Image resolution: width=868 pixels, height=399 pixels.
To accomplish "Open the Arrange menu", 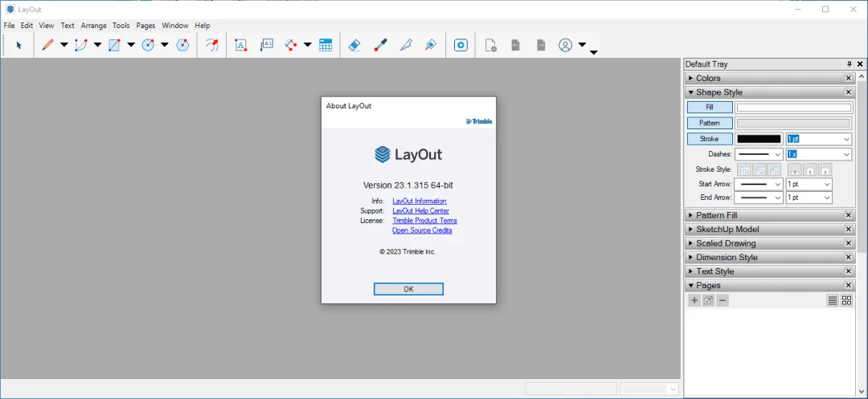I will point(93,26).
